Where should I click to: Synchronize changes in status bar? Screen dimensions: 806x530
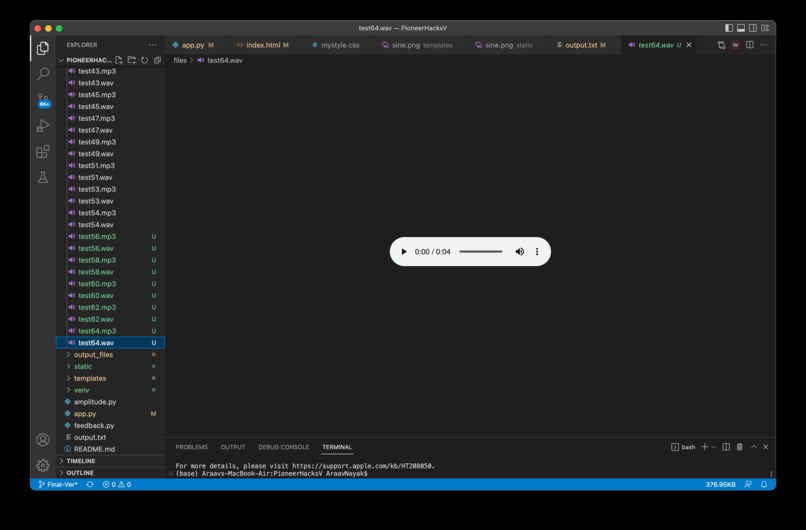pyautogui.click(x=90, y=484)
